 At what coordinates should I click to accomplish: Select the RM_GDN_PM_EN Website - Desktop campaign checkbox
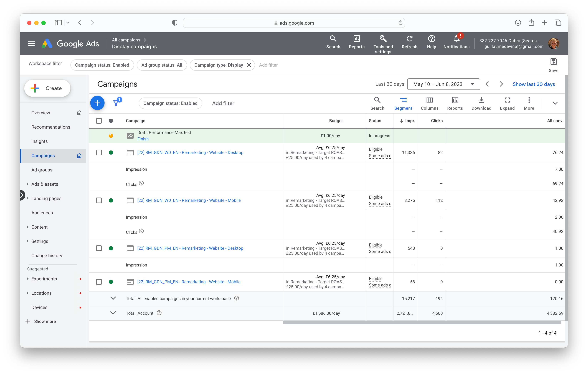click(99, 248)
